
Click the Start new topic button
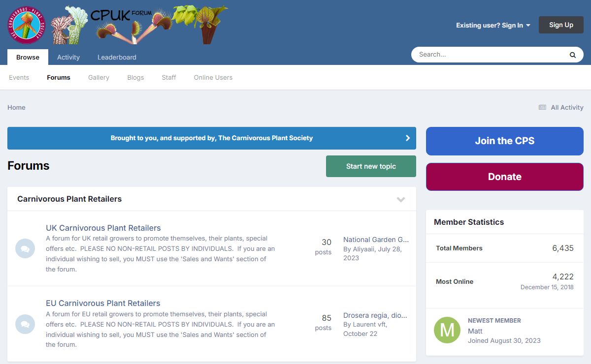(371, 166)
